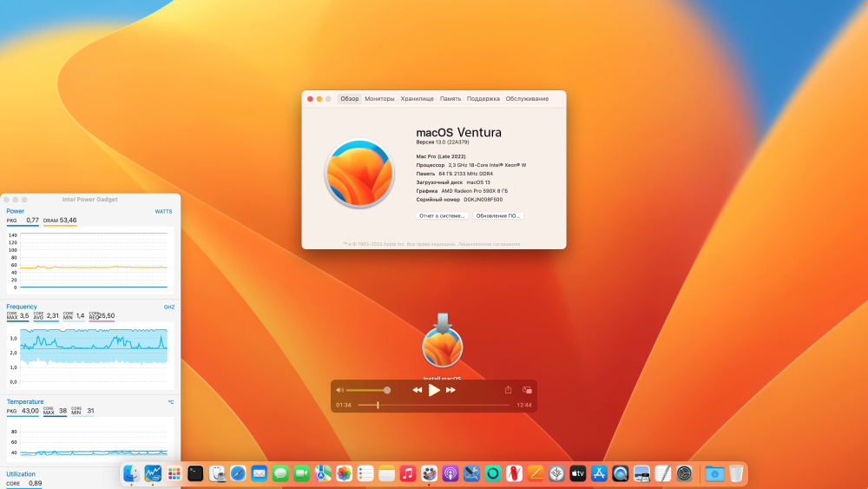Play the video

[x=434, y=390]
